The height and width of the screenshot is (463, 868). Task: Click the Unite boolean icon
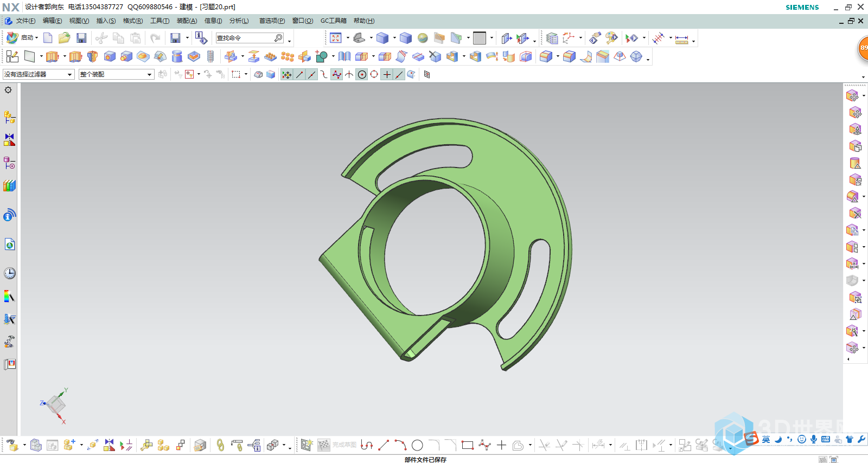click(322, 56)
